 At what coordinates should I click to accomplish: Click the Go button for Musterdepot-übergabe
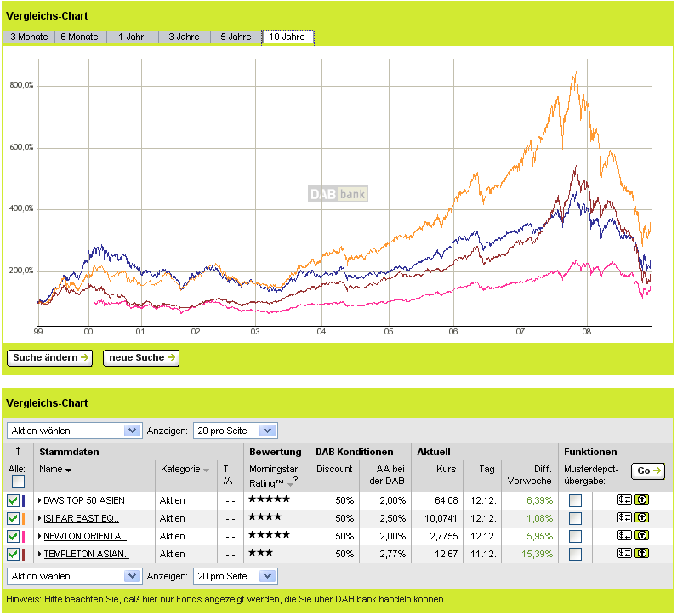click(650, 472)
